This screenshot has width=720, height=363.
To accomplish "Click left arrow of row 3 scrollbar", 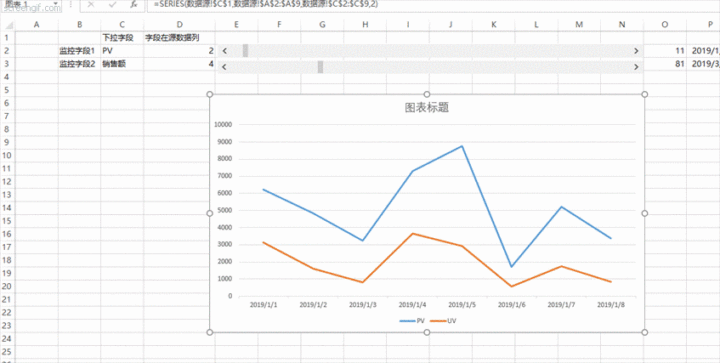I will click(225, 67).
